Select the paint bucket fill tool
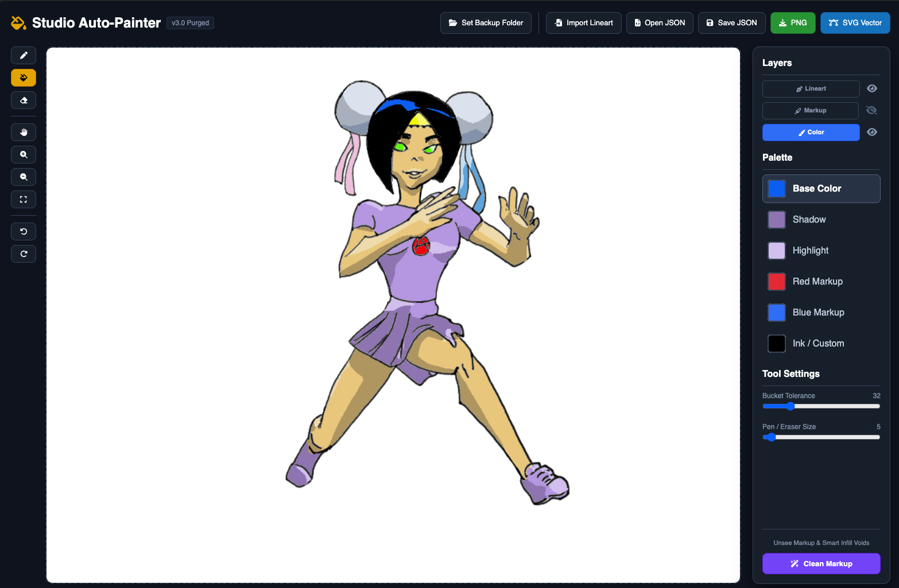 tap(24, 78)
